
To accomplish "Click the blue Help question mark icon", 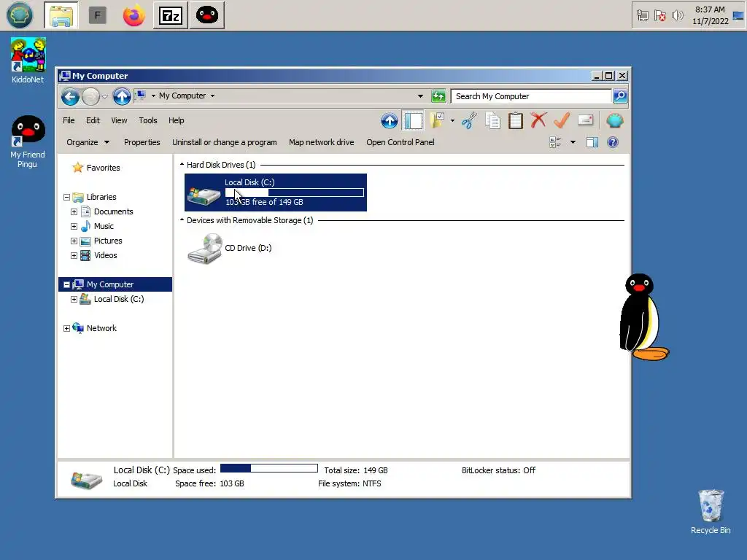I will [613, 142].
